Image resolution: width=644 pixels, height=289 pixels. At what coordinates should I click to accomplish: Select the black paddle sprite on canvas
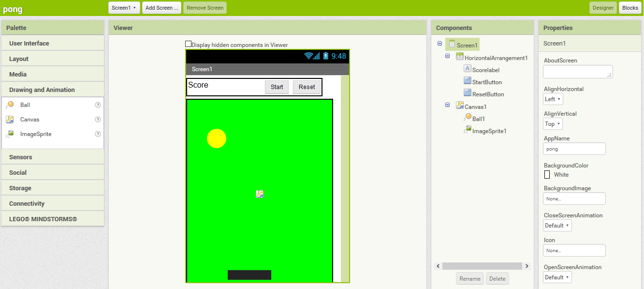point(249,275)
